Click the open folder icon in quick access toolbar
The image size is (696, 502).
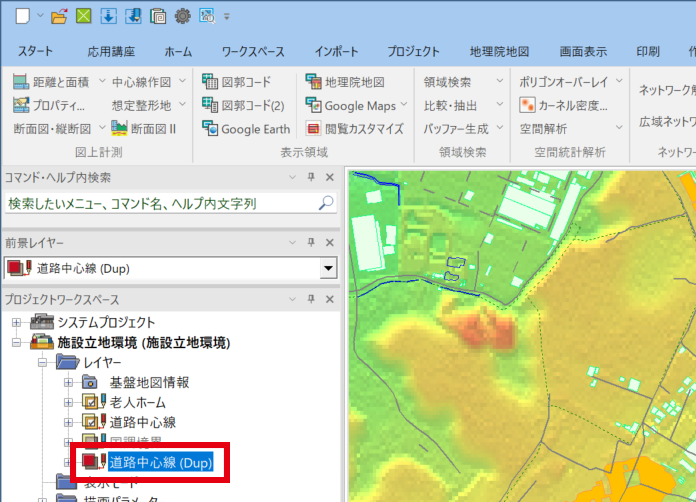(x=59, y=15)
